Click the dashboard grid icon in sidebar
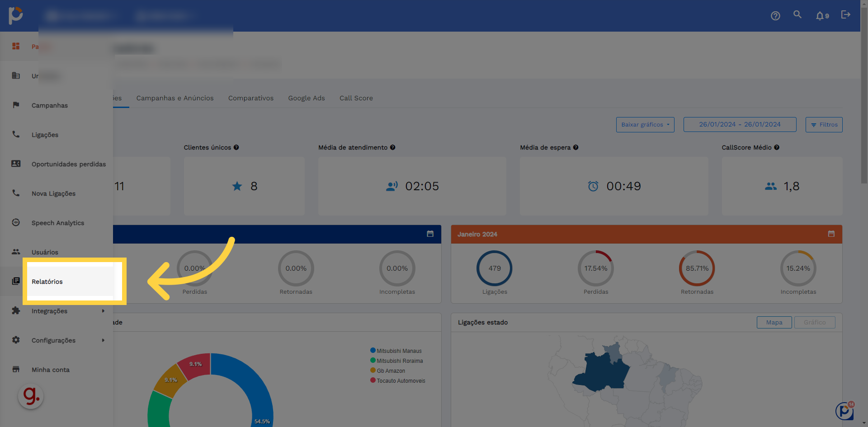868x427 pixels. tap(16, 46)
